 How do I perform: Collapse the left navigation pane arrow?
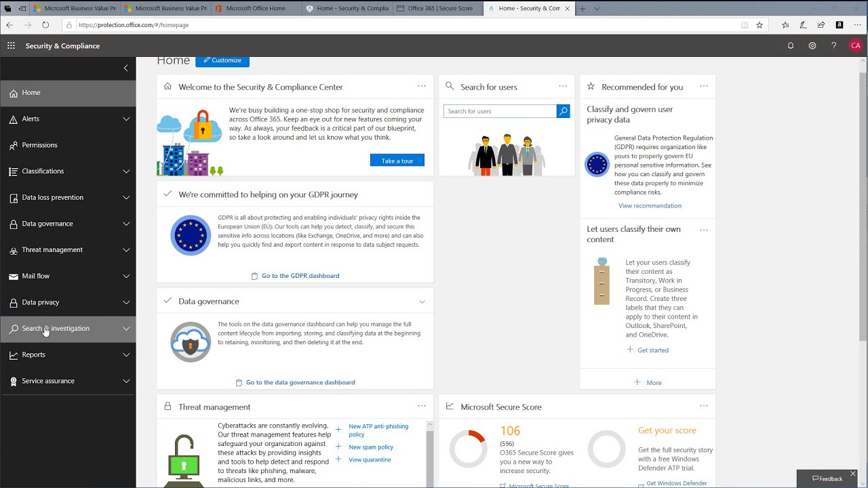pyautogui.click(x=125, y=68)
